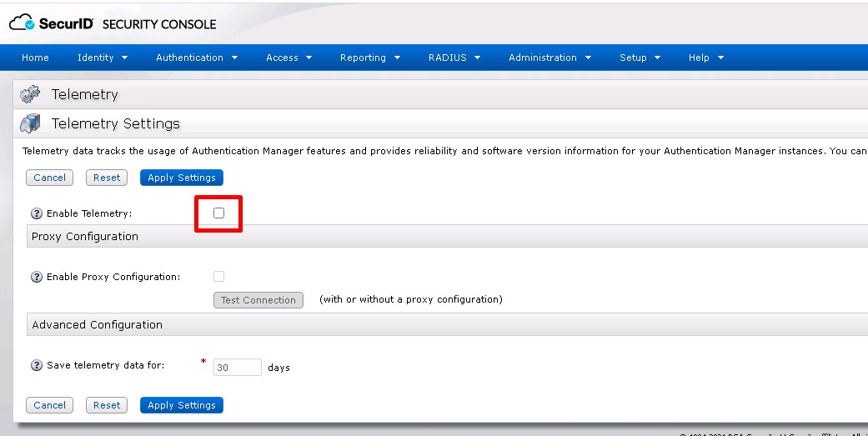The width and height of the screenshot is (868, 436).
Task: Click the Telemetry gear icon
Action: coord(30,94)
